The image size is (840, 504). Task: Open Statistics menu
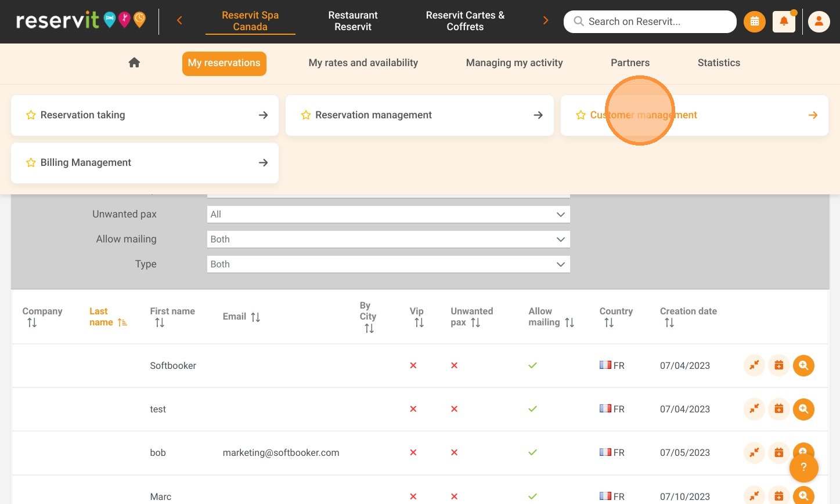[x=719, y=63]
